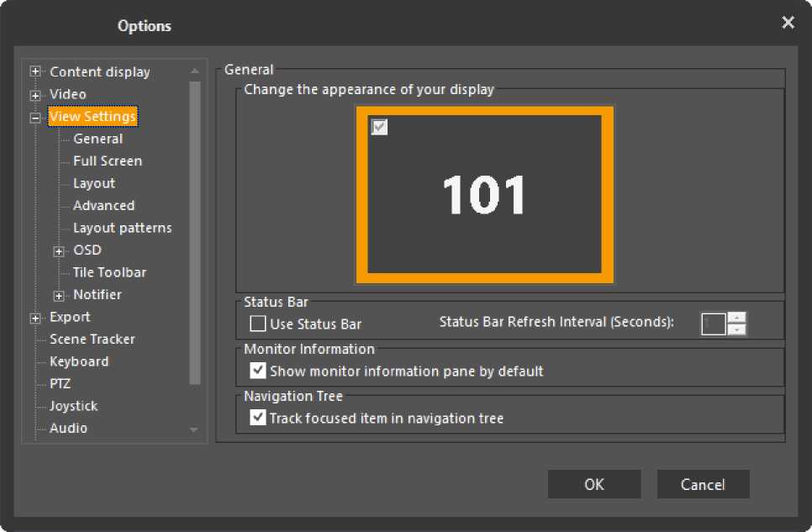Screen dimensions: 812x532
Task: Uncheck Track focused item in navigation tree
Action: (258, 418)
